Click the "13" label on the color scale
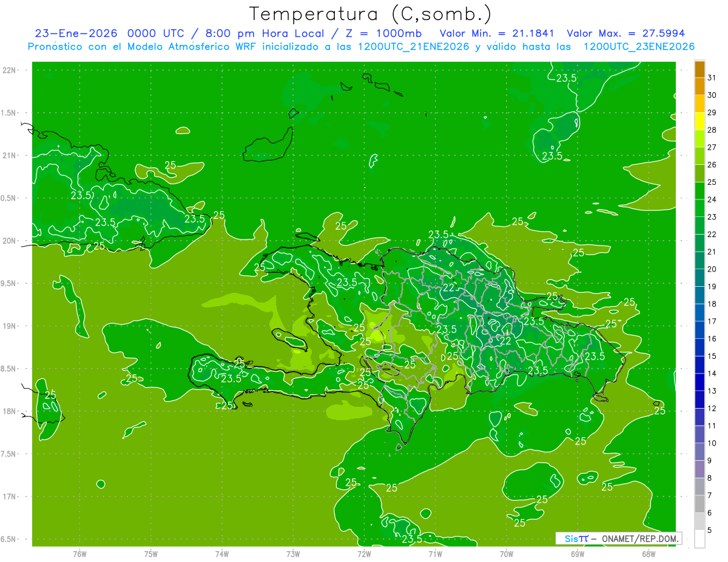 [712, 391]
